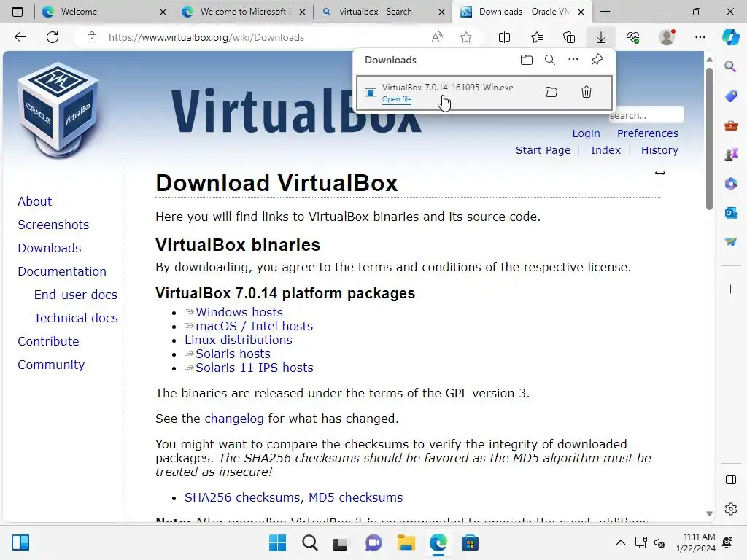The width and height of the screenshot is (747, 560).
Task: Add page to favorites star icon
Action: coord(466,37)
